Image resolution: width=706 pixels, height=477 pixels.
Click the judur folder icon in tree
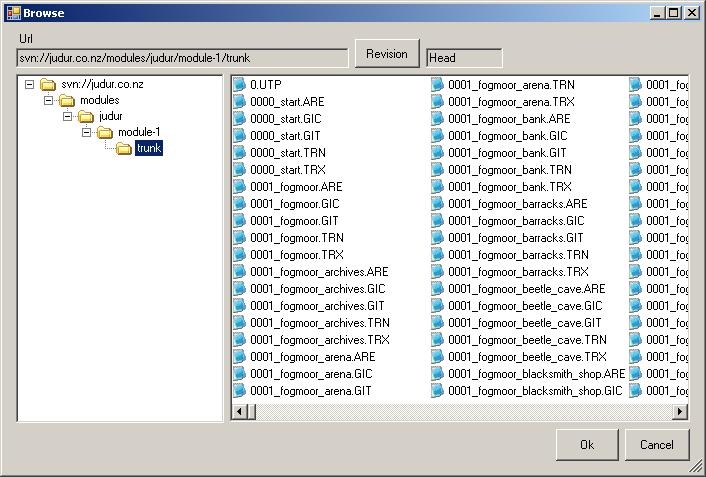tap(86, 117)
